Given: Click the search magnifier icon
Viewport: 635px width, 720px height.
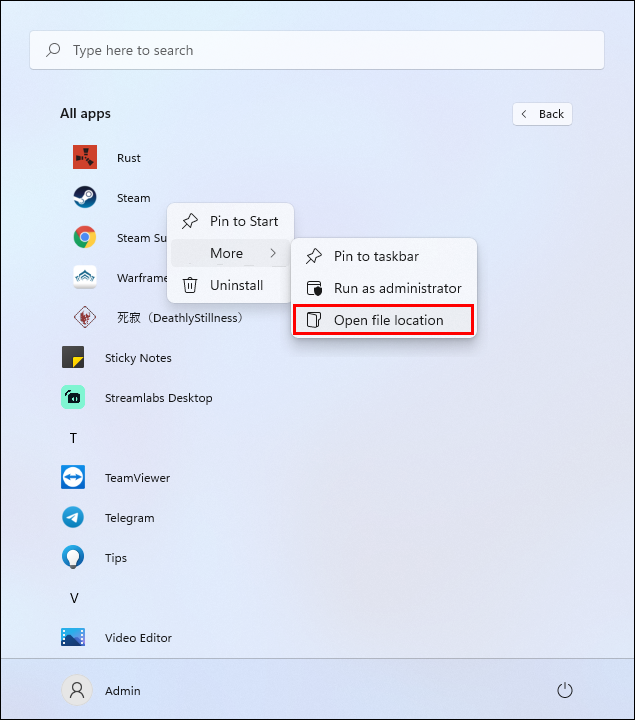Looking at the screenshot, I should click(x=53, y=50).
